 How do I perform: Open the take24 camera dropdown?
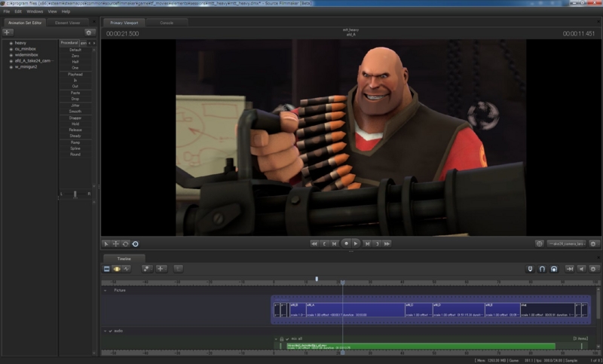pos(567,243)
